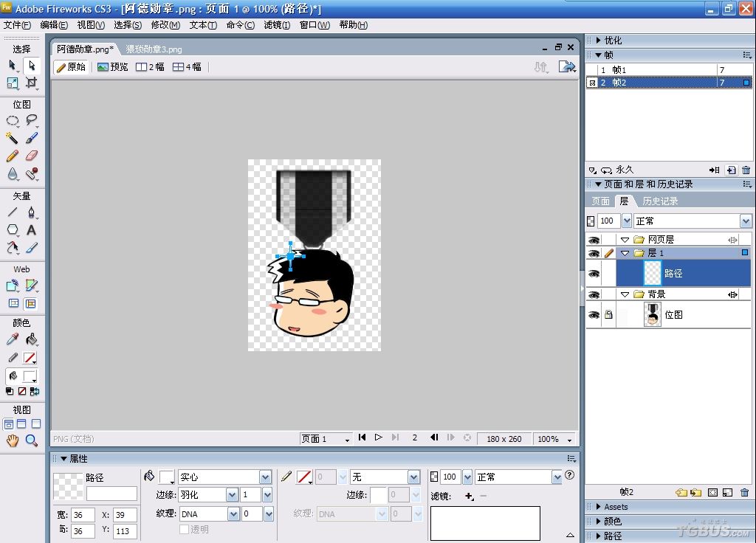
Task: Click the add filter plus button
Action: tap(469, 496)
